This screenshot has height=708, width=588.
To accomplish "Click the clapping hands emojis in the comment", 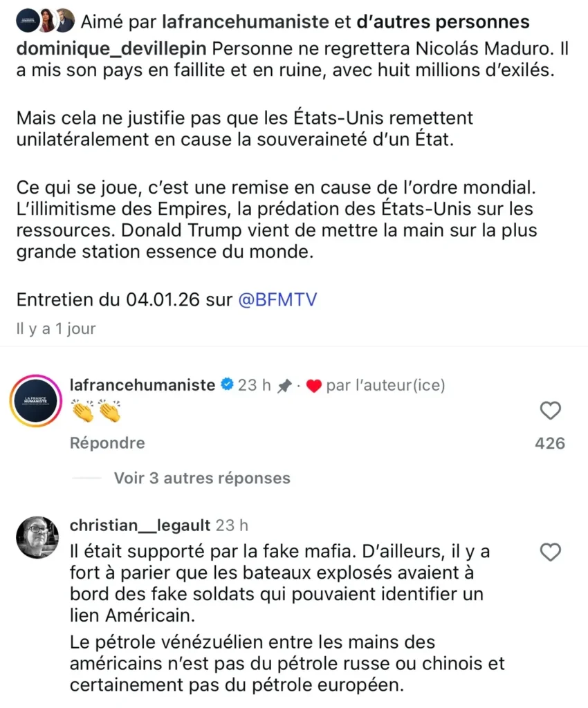I will point(97,412).
